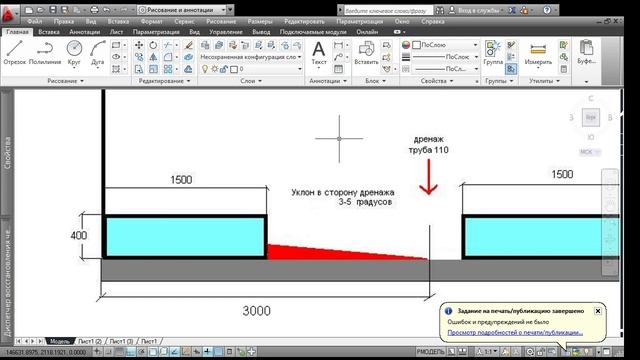Open the ПоСлою object color dropdown
The width and height of the screenshot is (640, 360).
coord(445,45)
